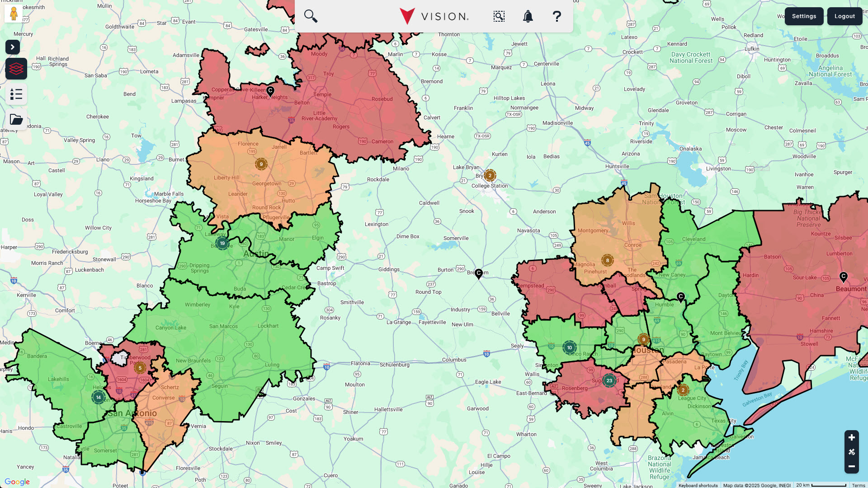Click the C pin near Beaumont

[843, 276]
